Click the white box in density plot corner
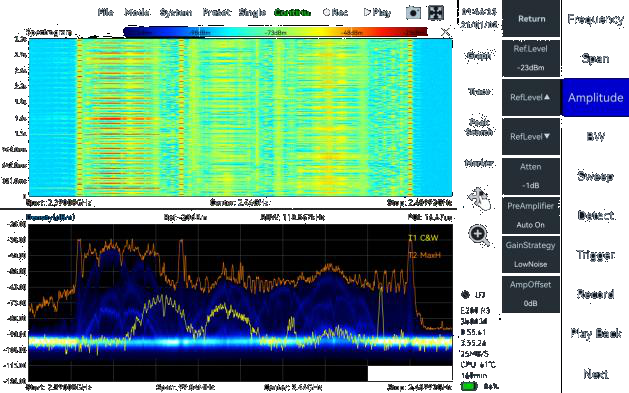 [410, 373]
